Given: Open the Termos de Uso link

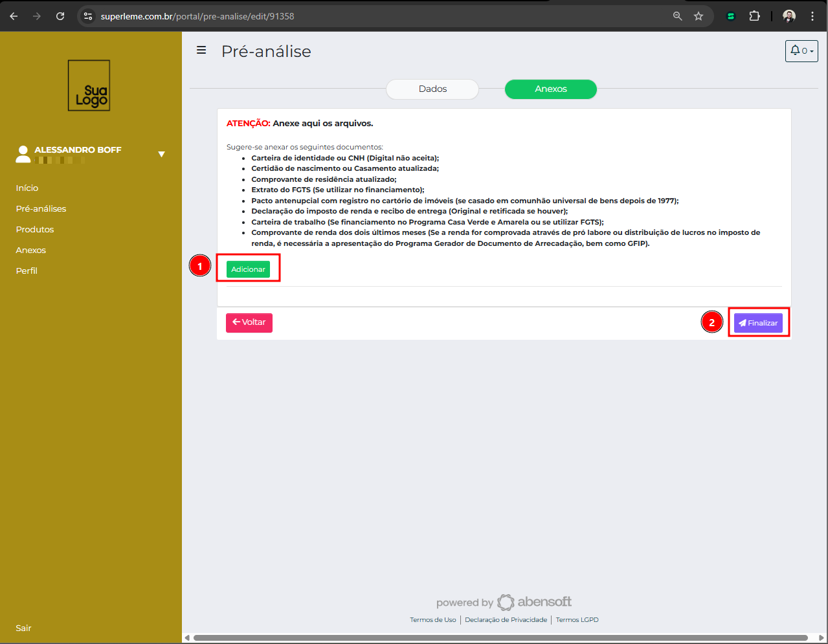Looking at the screenshot, I should 432,620.
